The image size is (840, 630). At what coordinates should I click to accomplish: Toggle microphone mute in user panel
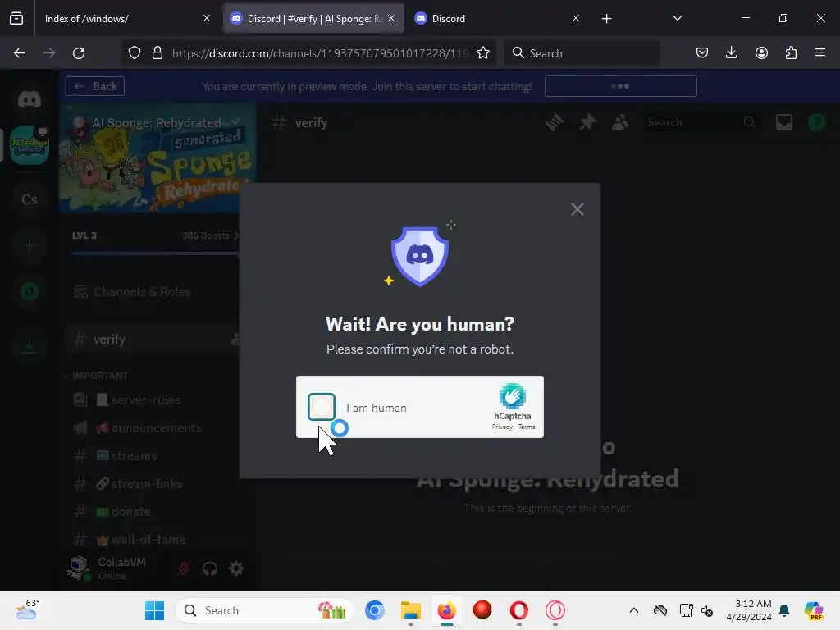(184, 568)
